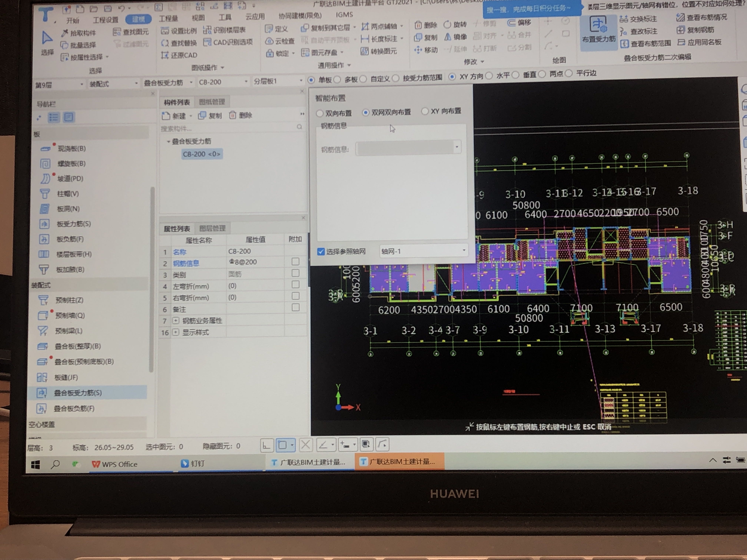This screenshot has width=747, height=560.
Task: Click 旋转 rotate tool
Action: pos(455,24)
